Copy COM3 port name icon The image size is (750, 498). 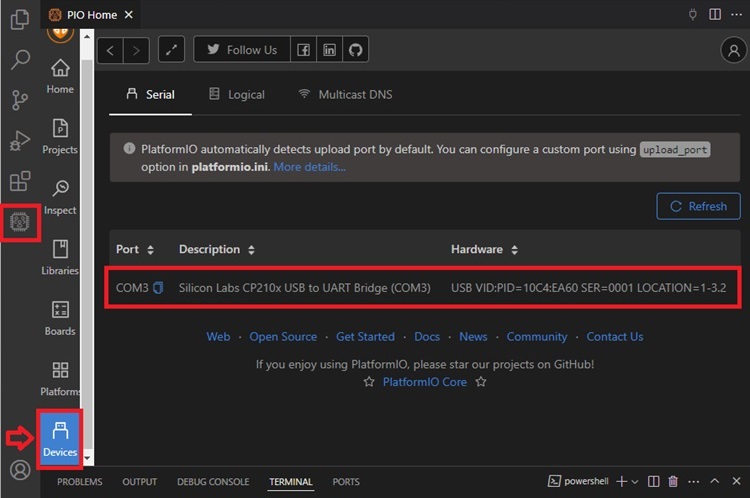158,288
